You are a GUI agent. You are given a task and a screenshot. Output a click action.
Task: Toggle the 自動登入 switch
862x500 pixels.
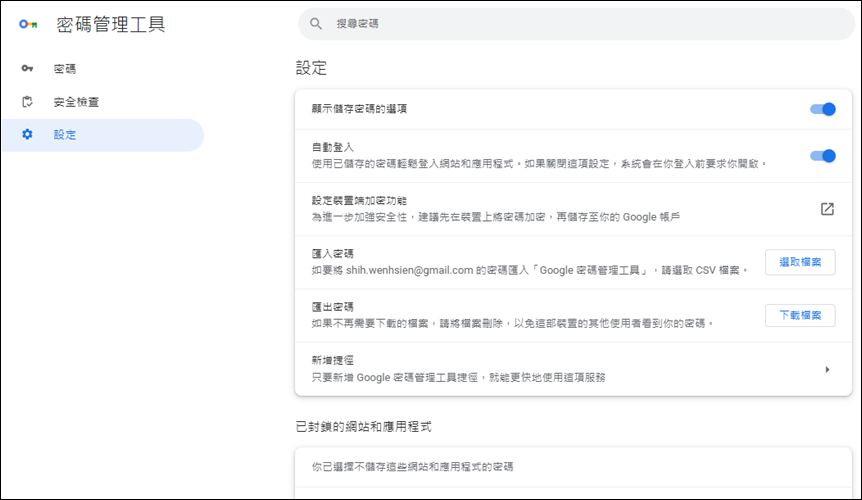[x=823, y=155]
